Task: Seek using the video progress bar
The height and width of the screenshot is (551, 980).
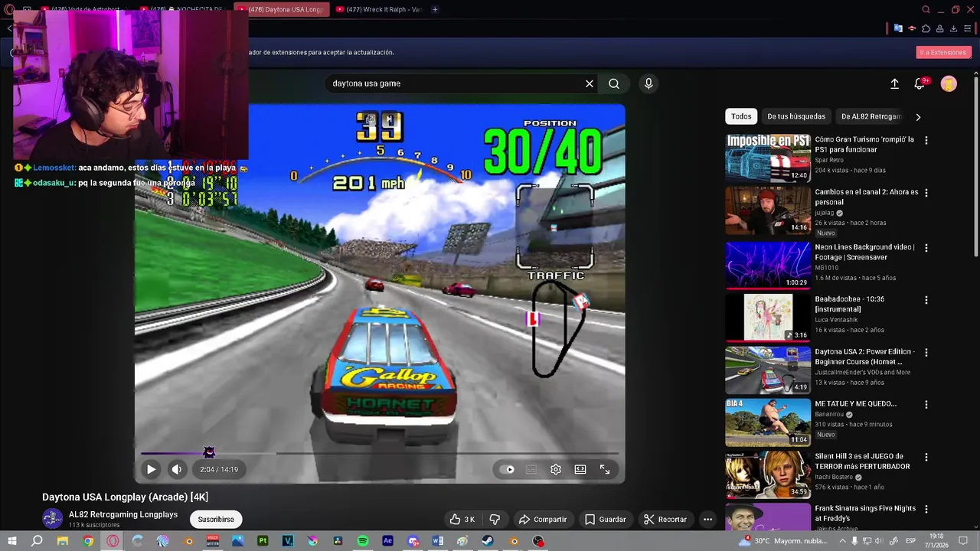Action: [380, 453]
